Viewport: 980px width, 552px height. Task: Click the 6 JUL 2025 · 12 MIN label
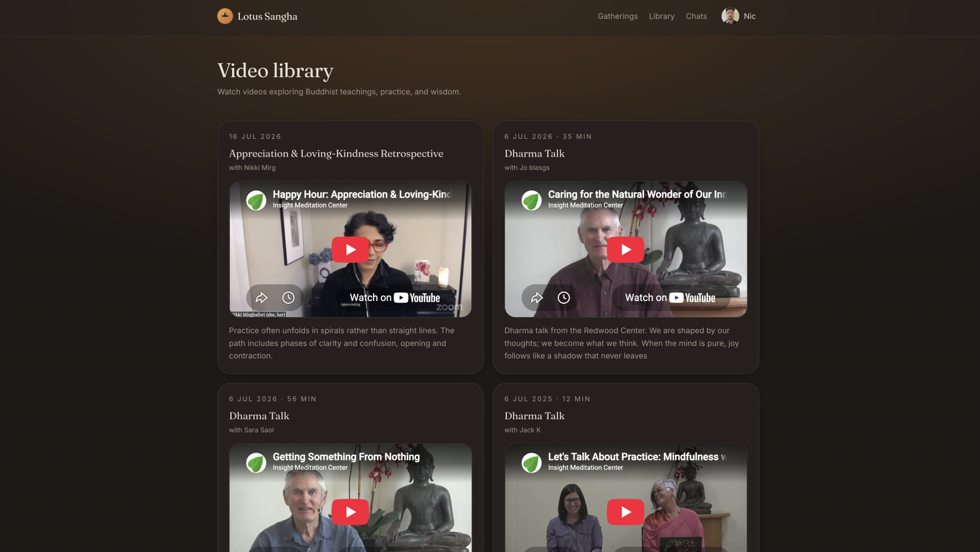point(547,399)
